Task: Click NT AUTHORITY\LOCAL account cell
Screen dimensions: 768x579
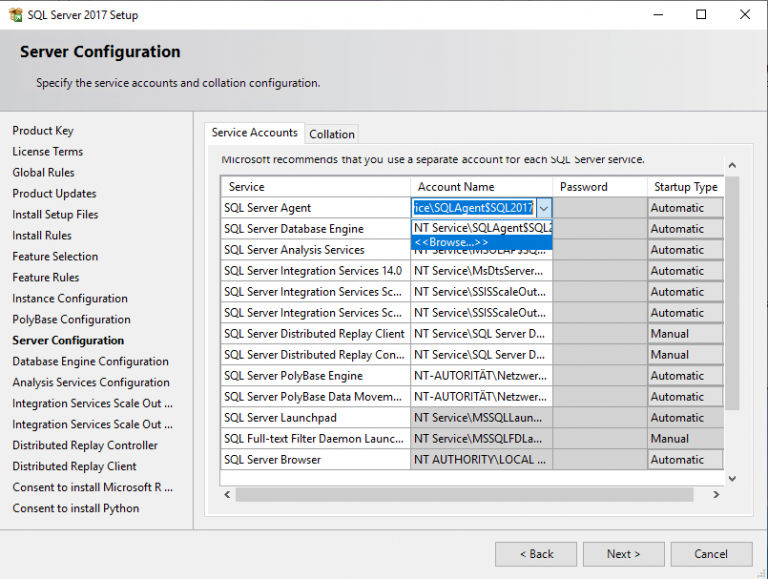Action: coord(481,460)
